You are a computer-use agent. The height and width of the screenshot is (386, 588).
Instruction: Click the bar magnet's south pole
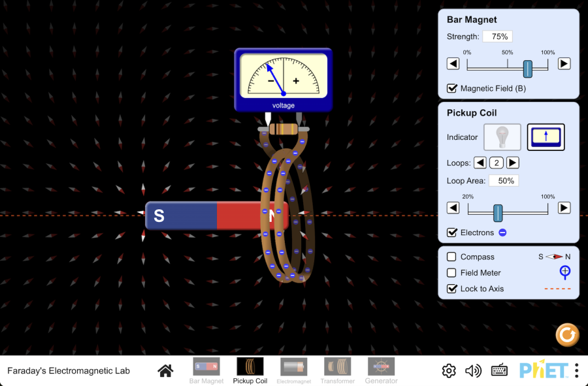click(x=181, y=216)
